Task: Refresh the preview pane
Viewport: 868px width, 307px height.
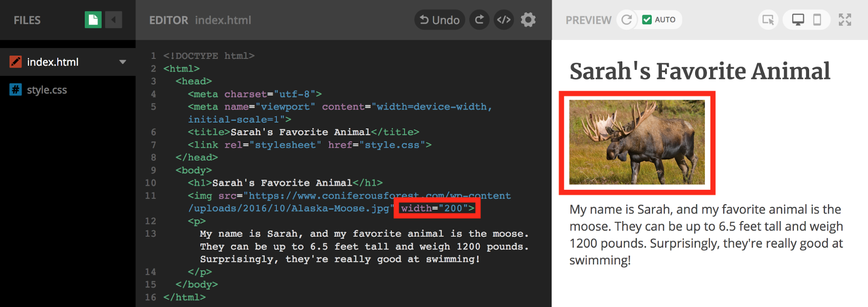Action: (627, 20)
